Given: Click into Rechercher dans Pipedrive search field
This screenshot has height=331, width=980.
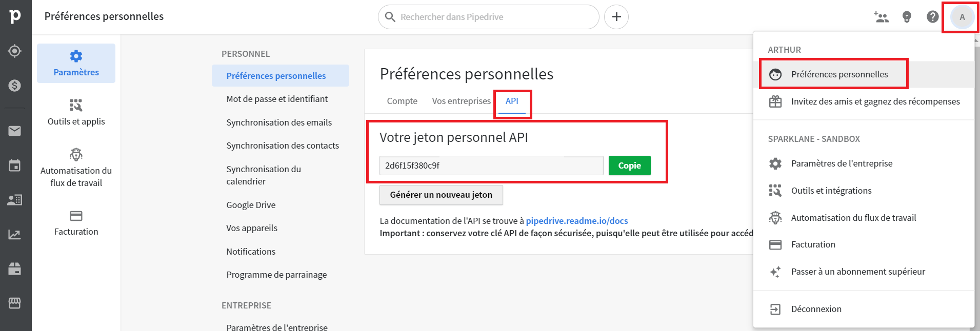Looking at the screenshot, I should click(489, 17).
